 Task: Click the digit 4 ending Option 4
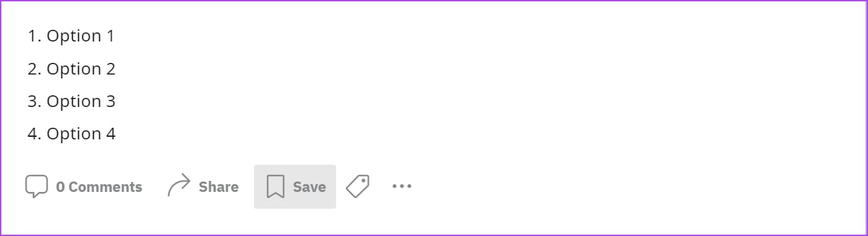[111, 134]
